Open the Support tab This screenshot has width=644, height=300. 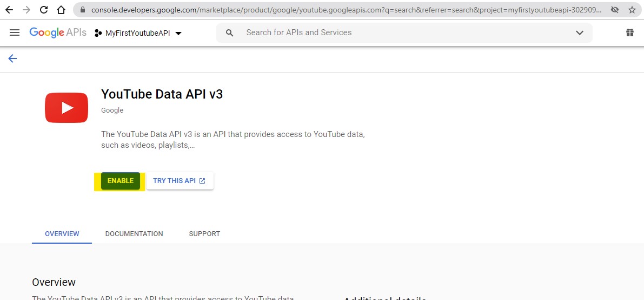(204, 234)
